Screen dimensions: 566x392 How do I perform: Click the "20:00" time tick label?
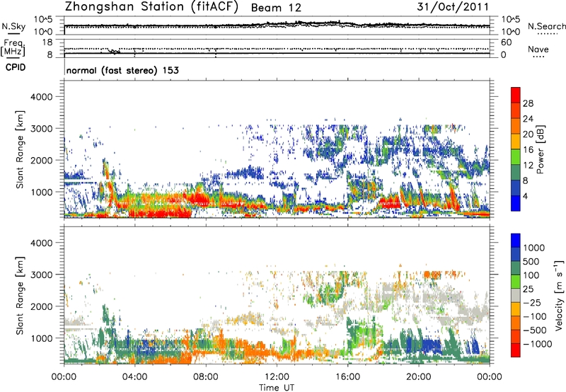point(418,377)
